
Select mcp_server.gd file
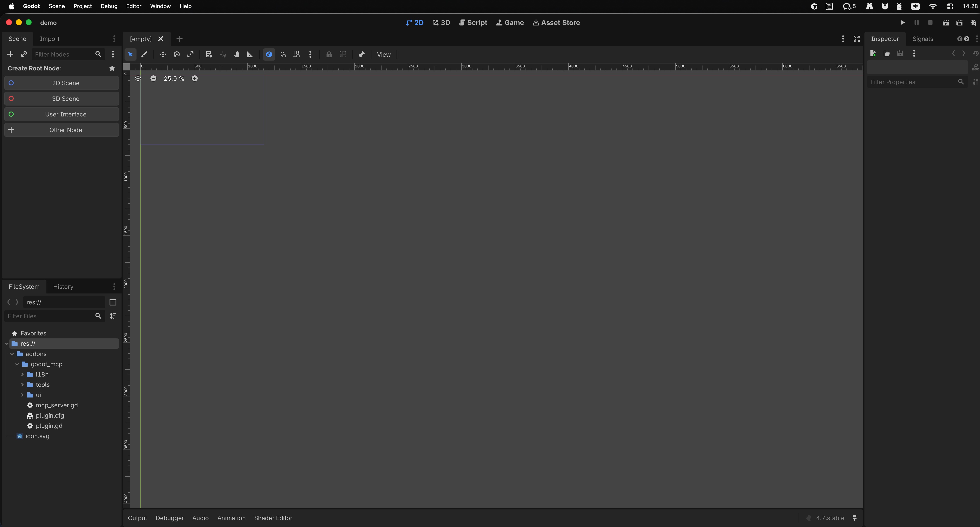57,405
